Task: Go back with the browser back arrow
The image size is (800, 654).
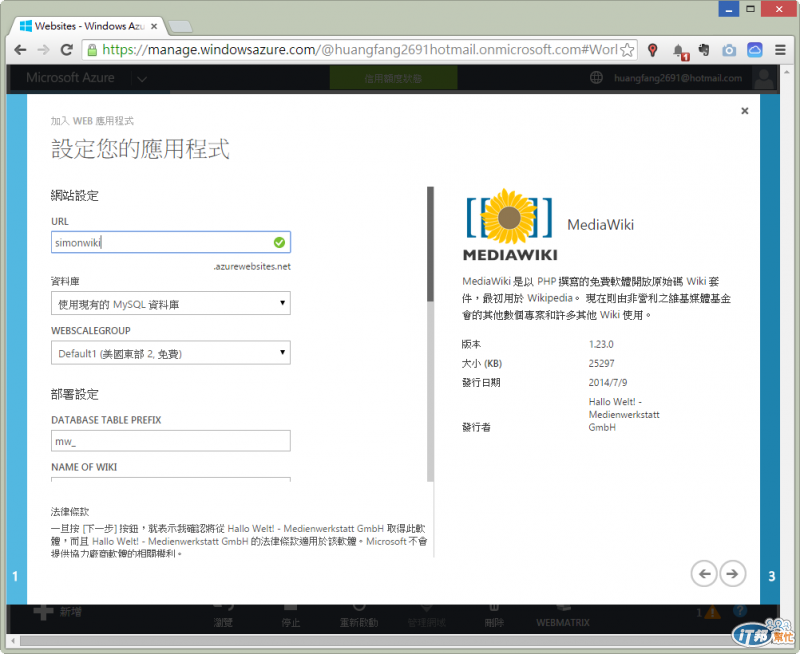Action: coord(20,50)
